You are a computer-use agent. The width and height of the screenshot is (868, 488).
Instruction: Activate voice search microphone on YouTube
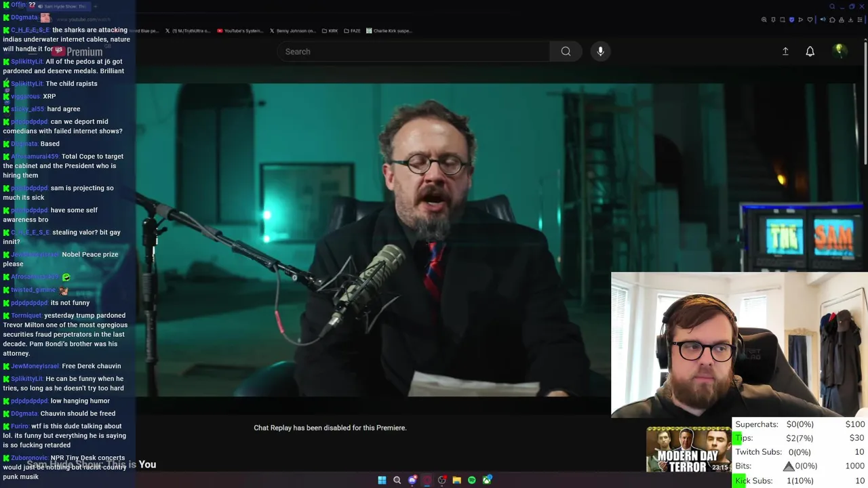point(600,52)
